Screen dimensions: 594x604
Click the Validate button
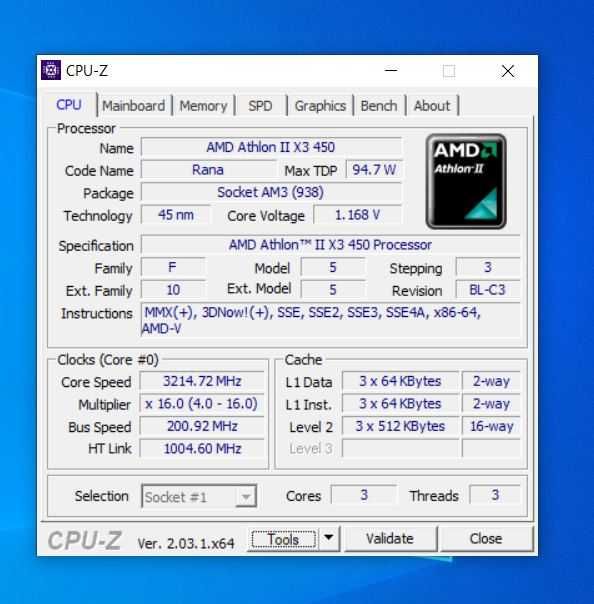point(390,539)
